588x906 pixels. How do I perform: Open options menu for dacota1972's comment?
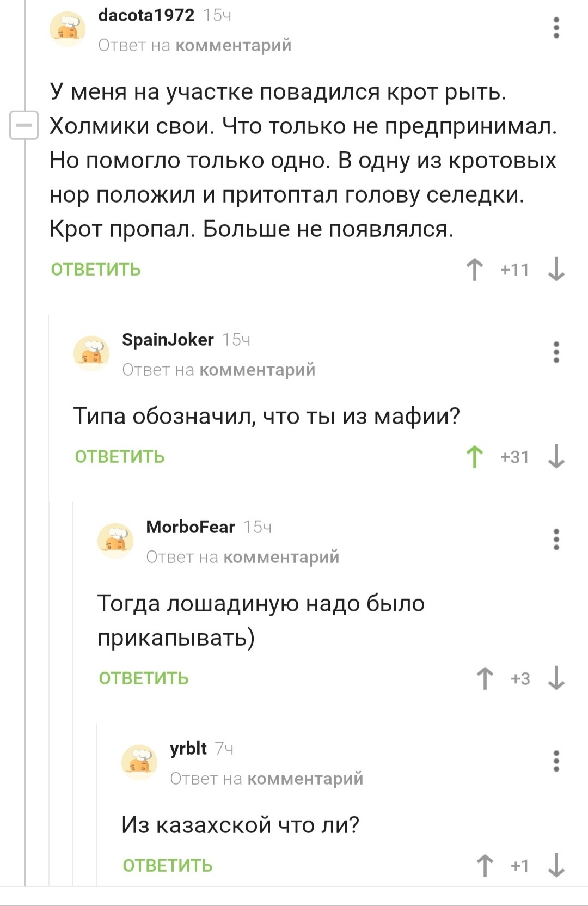556,28
